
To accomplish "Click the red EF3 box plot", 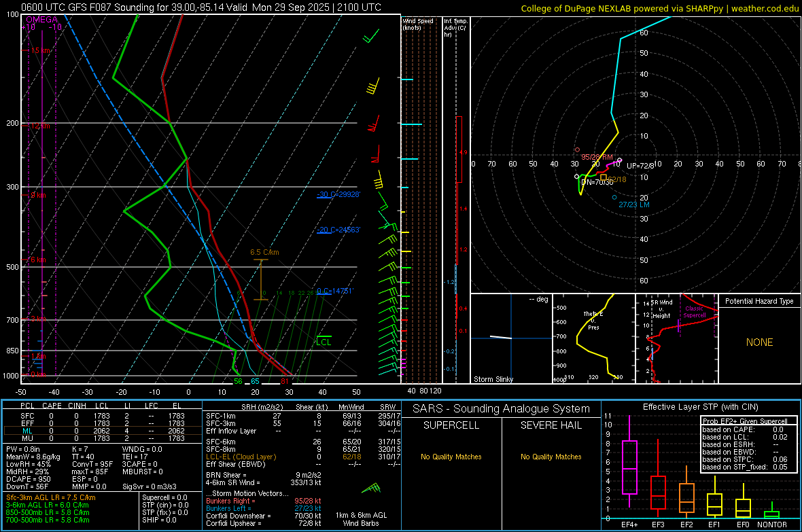I will (658, 479).
